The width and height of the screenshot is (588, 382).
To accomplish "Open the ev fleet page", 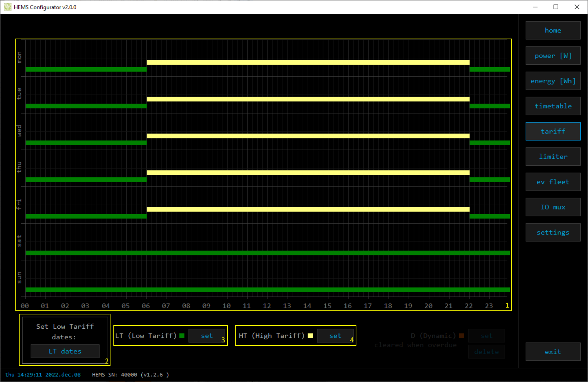I will pos(553,182).
